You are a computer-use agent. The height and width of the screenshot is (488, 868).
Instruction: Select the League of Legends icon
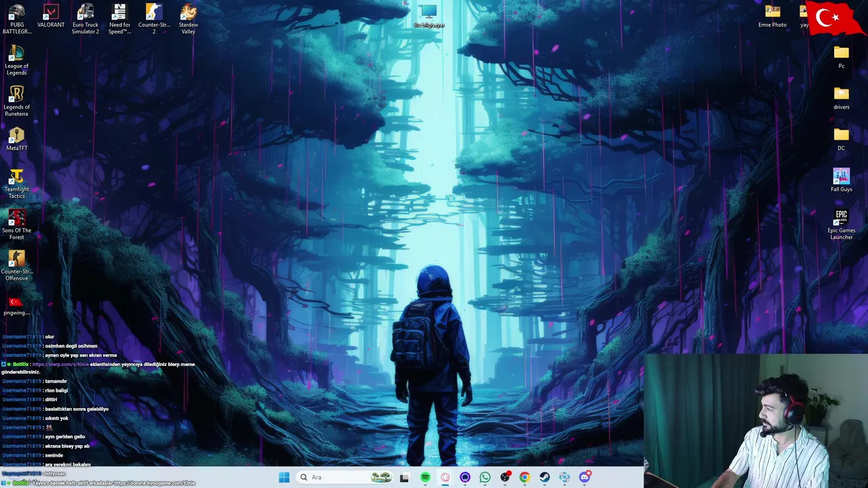pyautogui.click(x=17, y=60)
